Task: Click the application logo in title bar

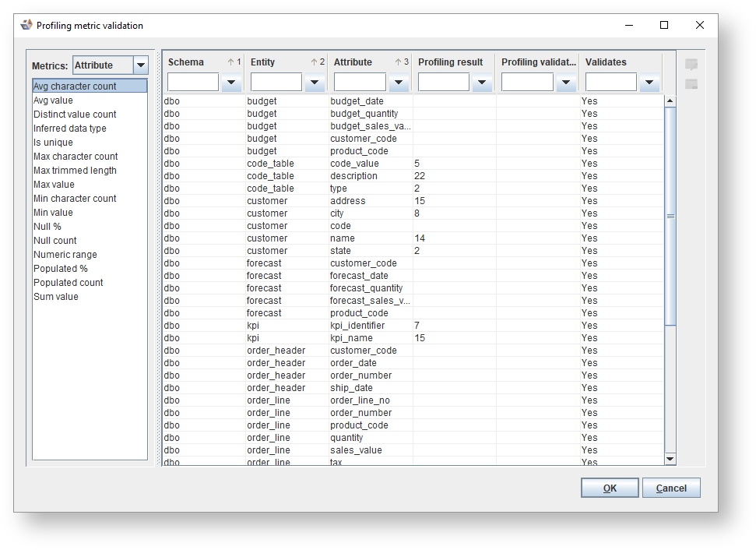Action: [x=26, y=25]
